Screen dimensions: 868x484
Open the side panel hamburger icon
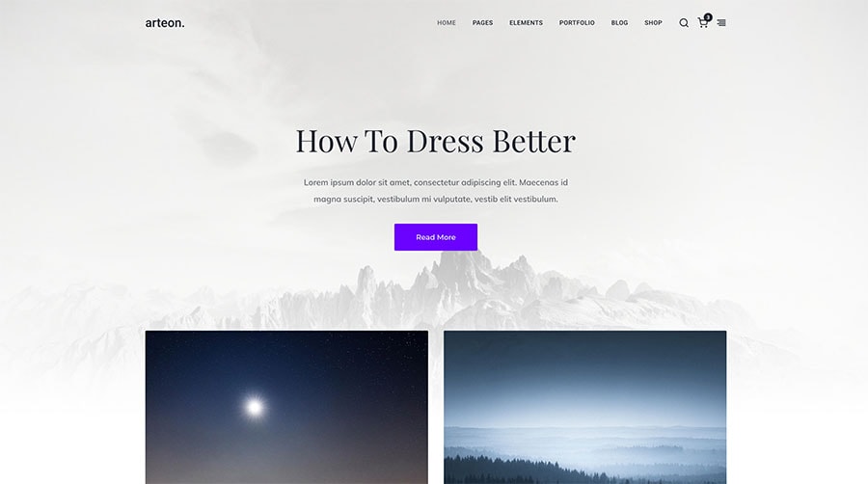pos(721,23)
